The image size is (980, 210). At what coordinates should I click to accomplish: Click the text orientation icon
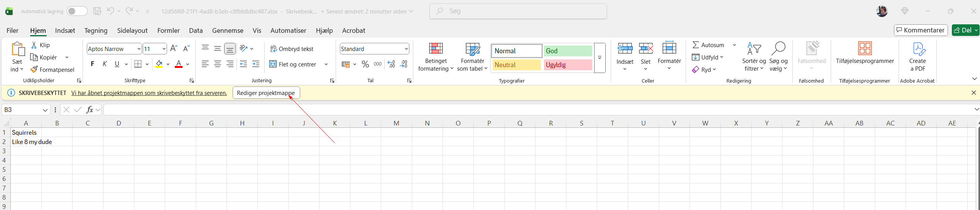(x=243, y=48)
